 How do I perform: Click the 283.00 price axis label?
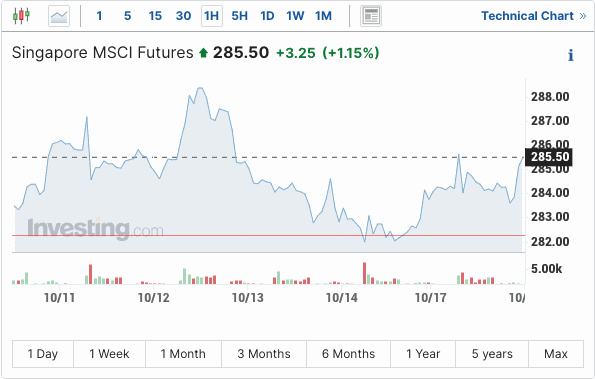(x=550, y=217)
